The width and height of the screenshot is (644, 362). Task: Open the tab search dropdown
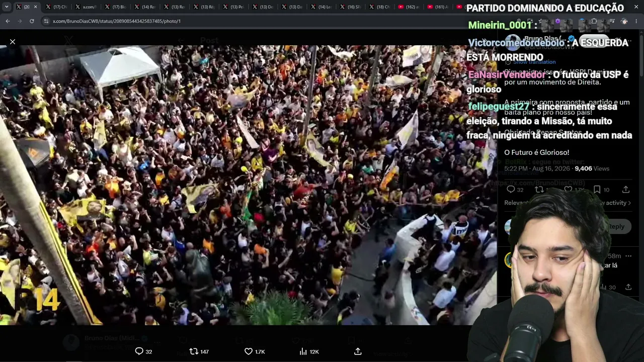pos(6,7)
